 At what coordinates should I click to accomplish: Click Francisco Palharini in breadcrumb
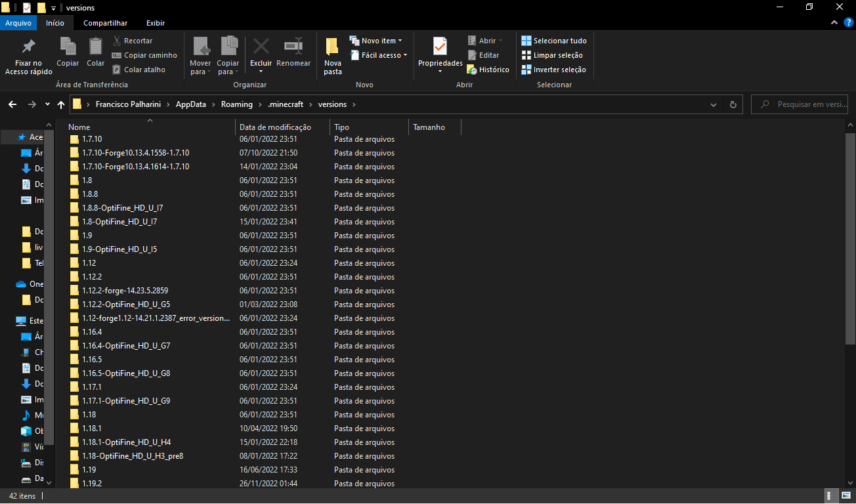(128, 104)
